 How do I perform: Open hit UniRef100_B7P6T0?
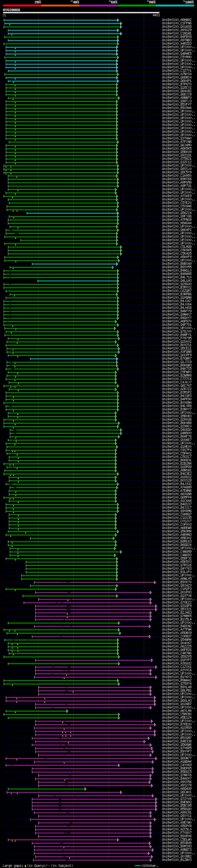(176, 84)
